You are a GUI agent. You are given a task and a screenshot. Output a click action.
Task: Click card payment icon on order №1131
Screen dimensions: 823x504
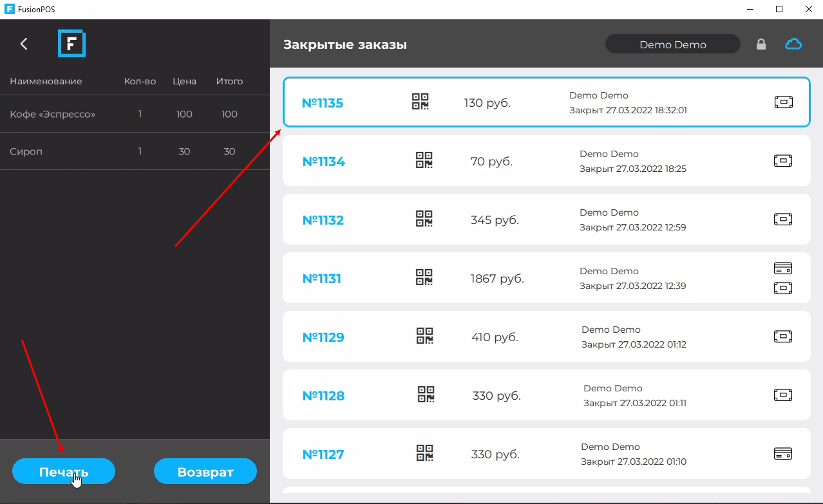click(783, 268)
